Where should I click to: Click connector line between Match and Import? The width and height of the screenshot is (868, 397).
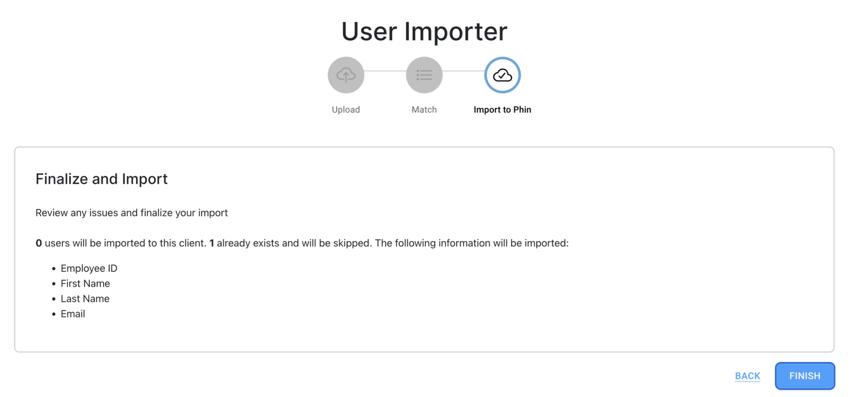(x=463, y=71)
